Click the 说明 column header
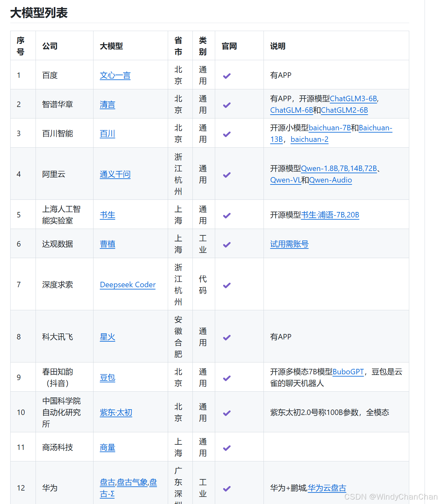Screen dimensions: 439x504 278,46
